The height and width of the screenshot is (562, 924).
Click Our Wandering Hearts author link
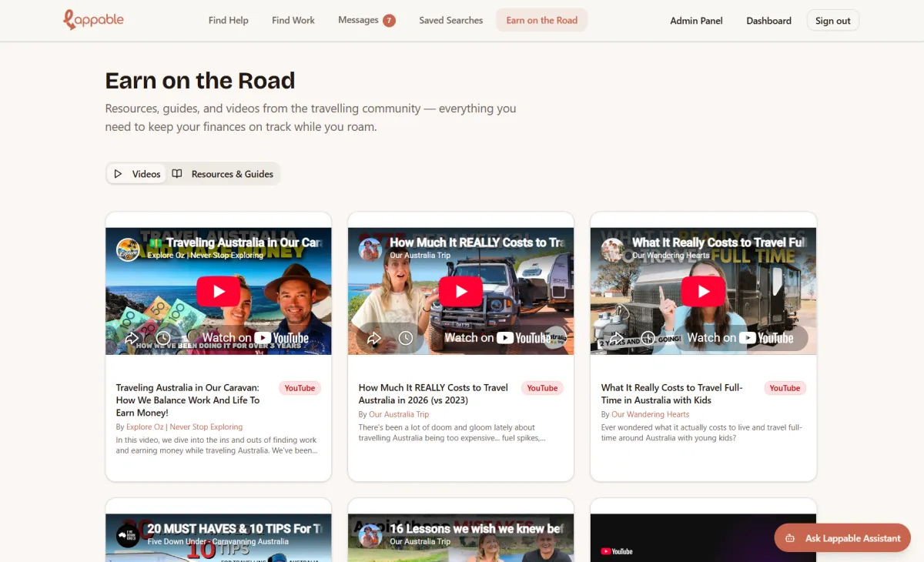click(651, 414)
